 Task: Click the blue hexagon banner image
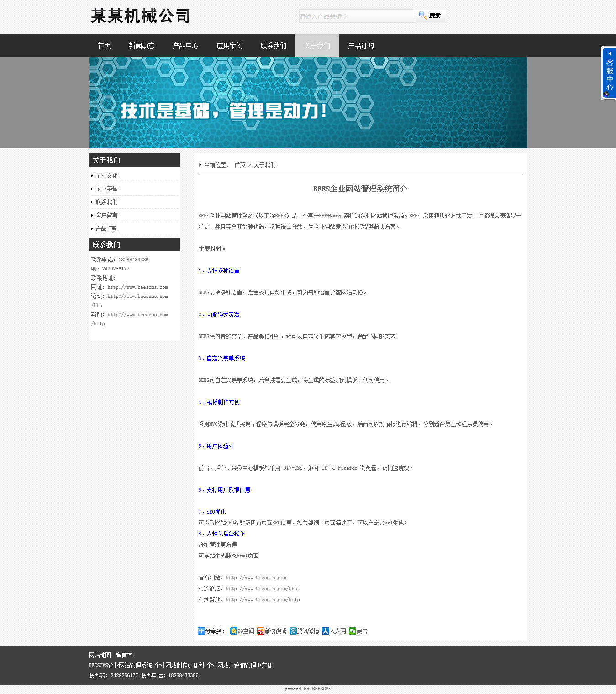click(x=308, y=103)
